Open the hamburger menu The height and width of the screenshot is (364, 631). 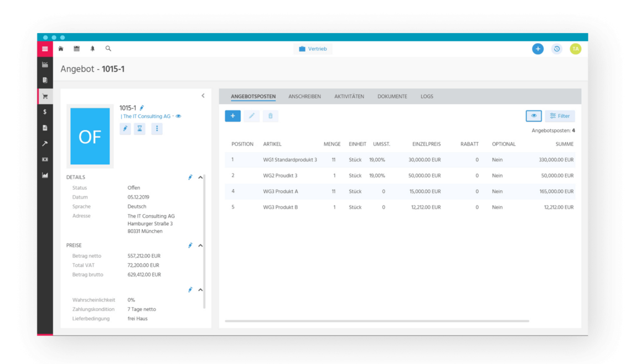click(45, 49)
